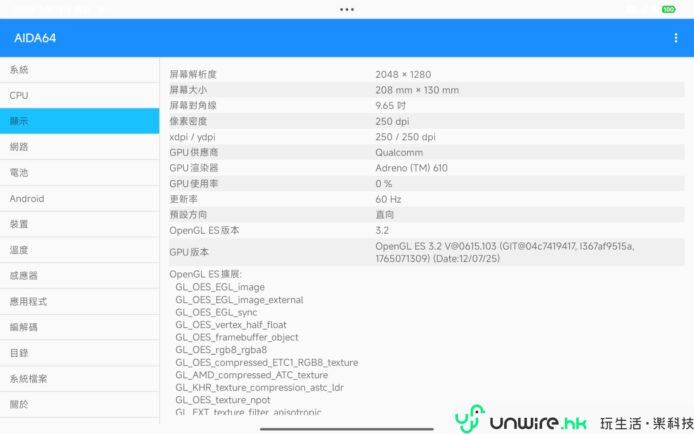Select the 250 / 250 dpi value
Image resolution: width=694 pixels, height=434 pixels.
pos(405,137)
